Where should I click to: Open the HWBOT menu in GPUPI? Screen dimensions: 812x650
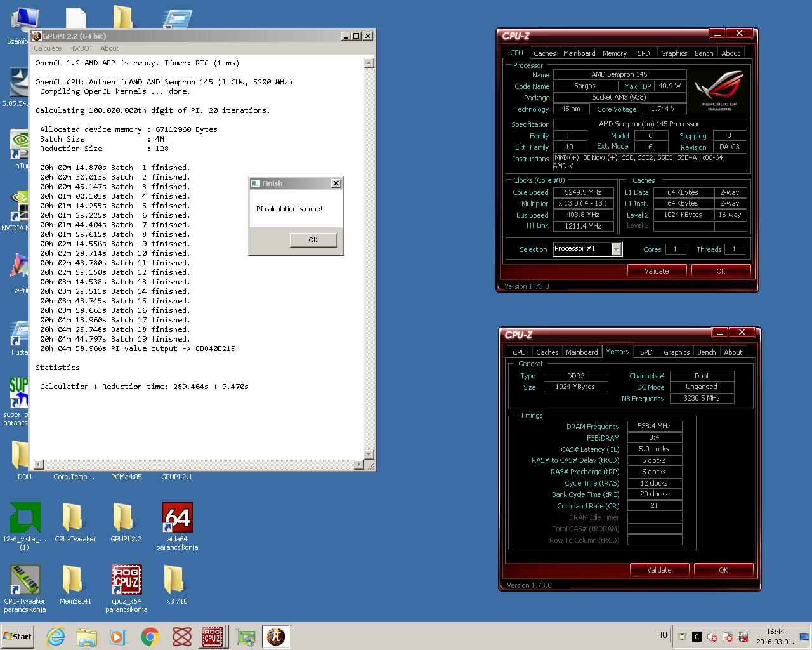click(81, 48)
